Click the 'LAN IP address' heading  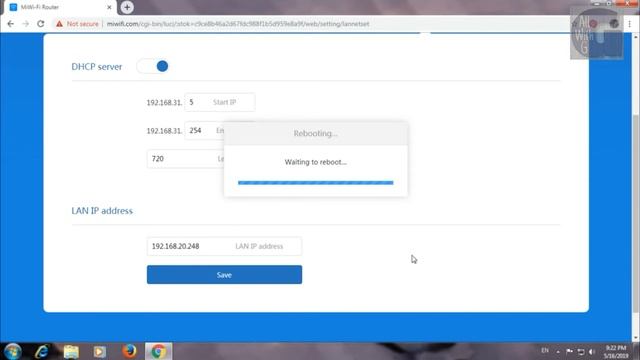(102, 211)
